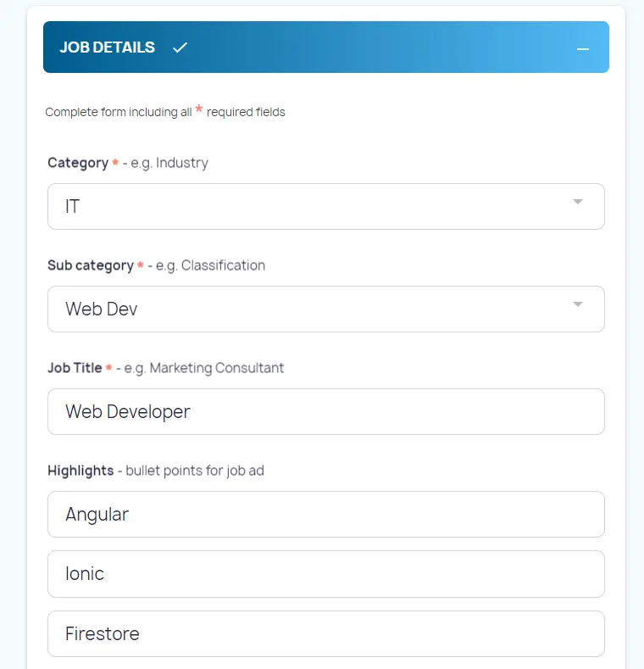Select the Ionic highlight input field
Viewport: 644px width, 669px height.
point(325,574)
